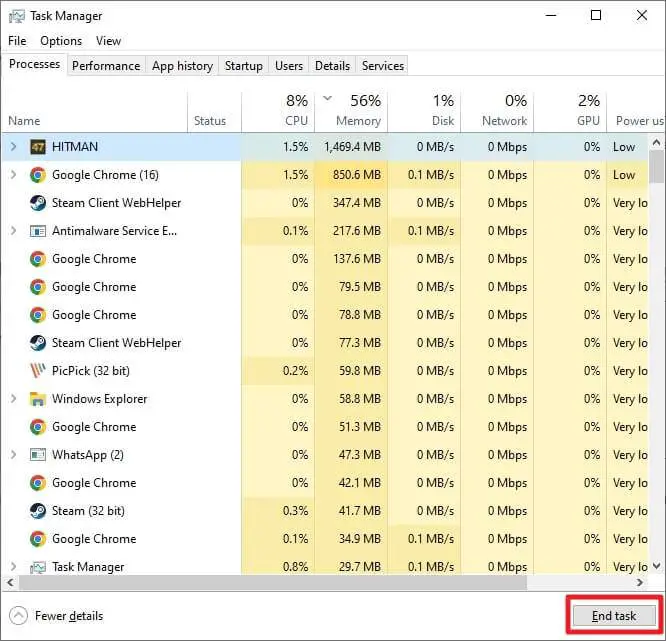Click the Chrome icon in 137.6 MB row
The image size is (666, 641).
point(38,259)
